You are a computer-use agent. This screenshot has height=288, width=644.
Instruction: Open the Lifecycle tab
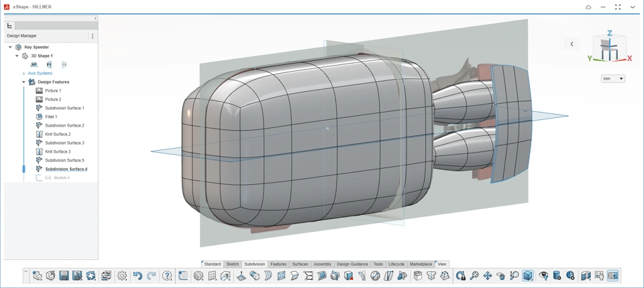(x=396, y=264)
